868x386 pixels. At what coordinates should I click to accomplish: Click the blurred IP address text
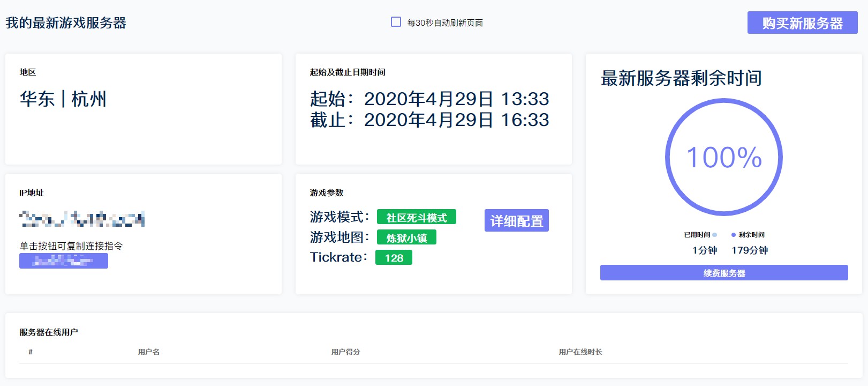coord(82,219)
